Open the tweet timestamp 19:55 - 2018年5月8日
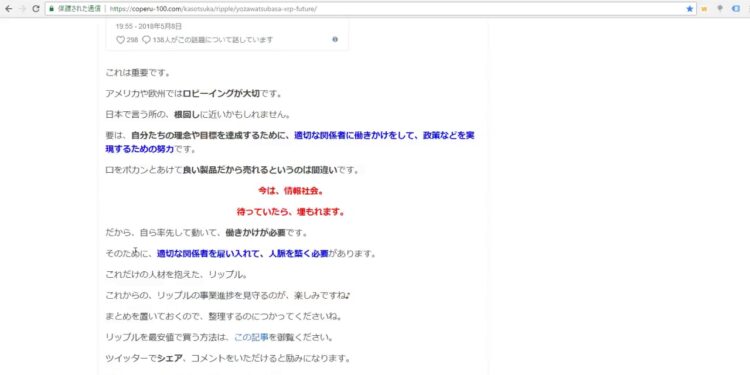The image size is (750, 375). point(148,26)
